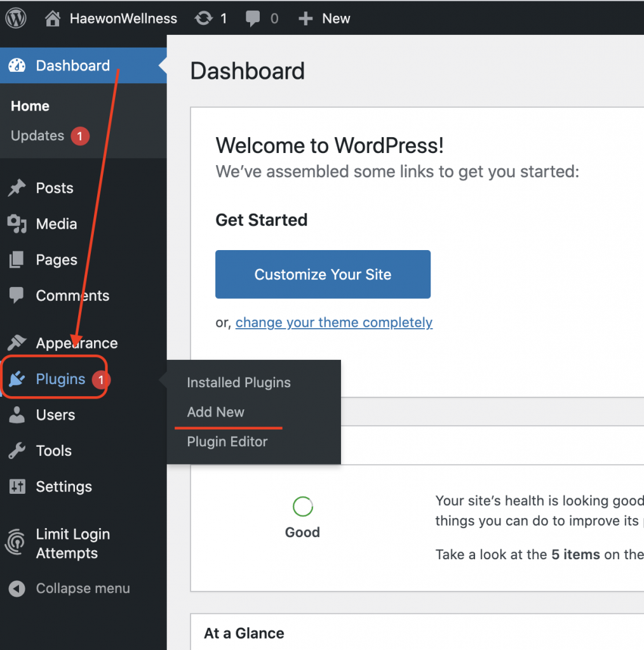The image size is (644, 650).
Task: Select Installed Plugins in flyout
Action: (x=239, y=383)
